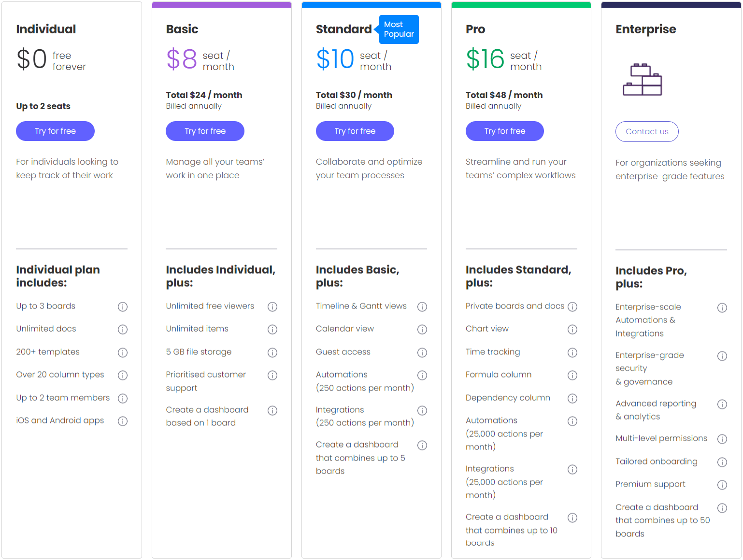Open info tooltip for 200+ templates
Image resolution: width=743 pixels, height=560 pixels.
pyautogui.click(x=123, y=352)
